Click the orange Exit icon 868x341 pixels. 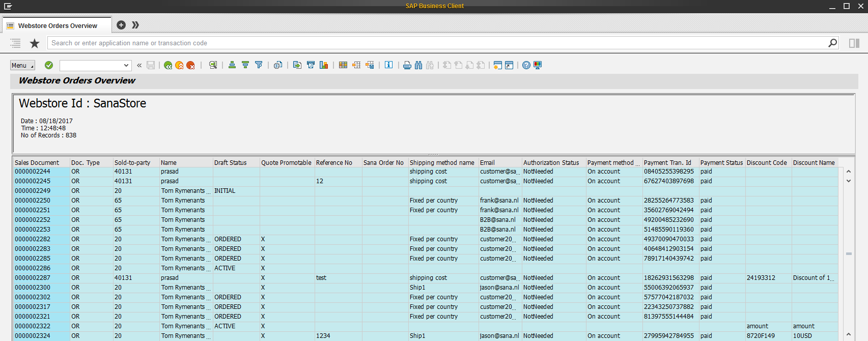179,65
